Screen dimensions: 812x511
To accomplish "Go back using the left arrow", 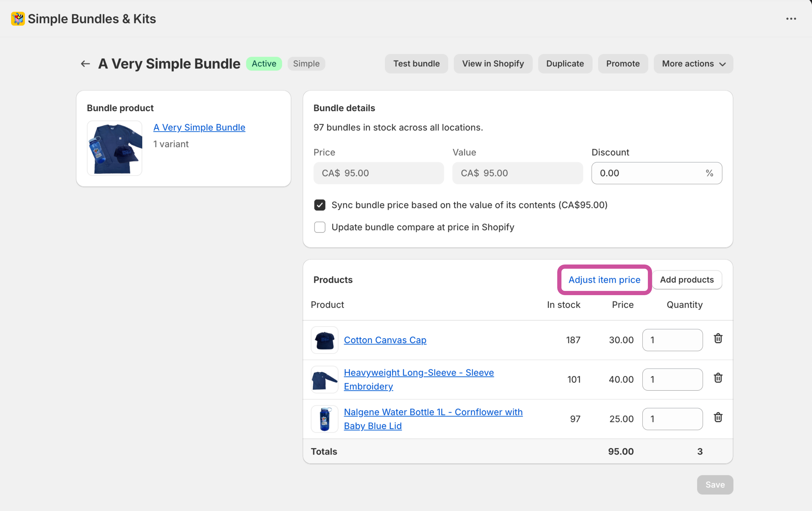I will point(85,64).
